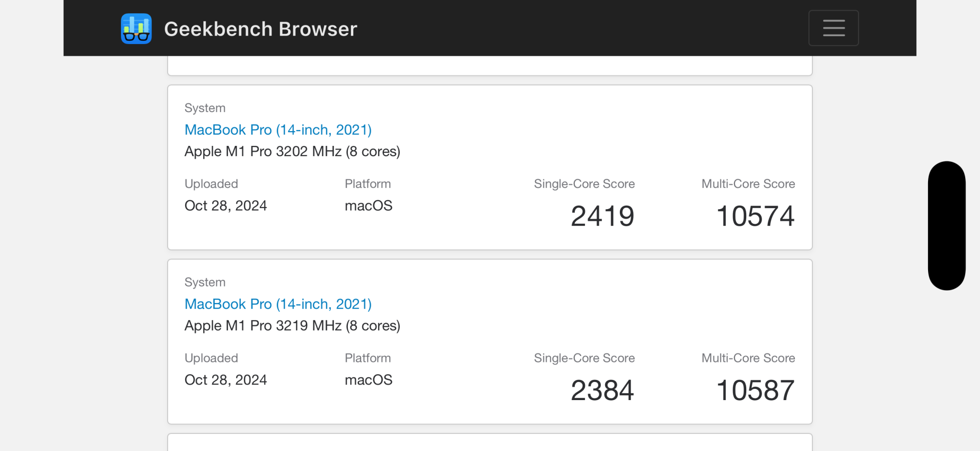The height and width of the screenshot is (451, 980).
Task: Open second MacBook Pro (14-inch, 2021) link
Action: click(x=278, y=304)
